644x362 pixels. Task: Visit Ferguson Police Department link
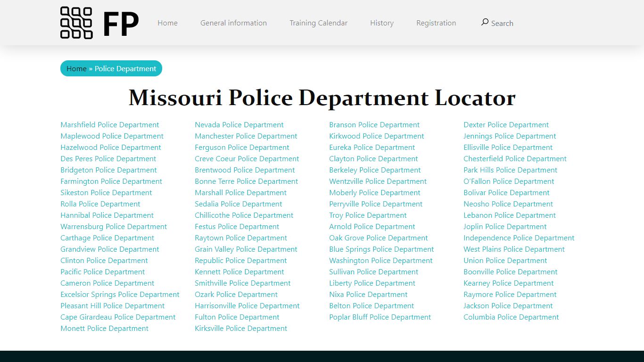pos(242,148)
